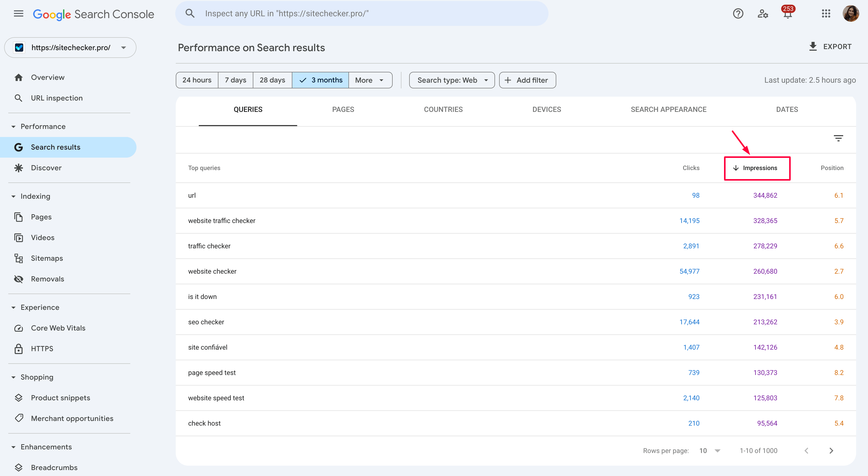Open the Help question mark icon
Screen dimensions: 868x476
point(738,13)
